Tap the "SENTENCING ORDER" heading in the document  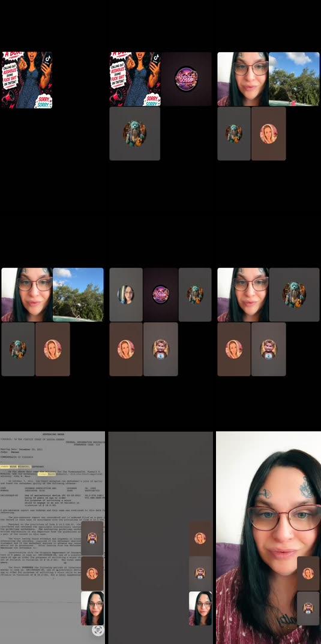coord(52,434)
